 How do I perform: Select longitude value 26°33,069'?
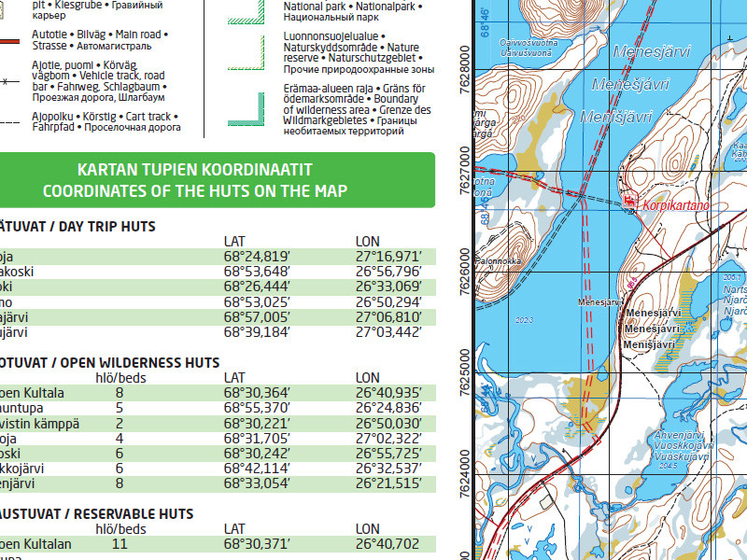pyautogui.click(x=388, y=287)
